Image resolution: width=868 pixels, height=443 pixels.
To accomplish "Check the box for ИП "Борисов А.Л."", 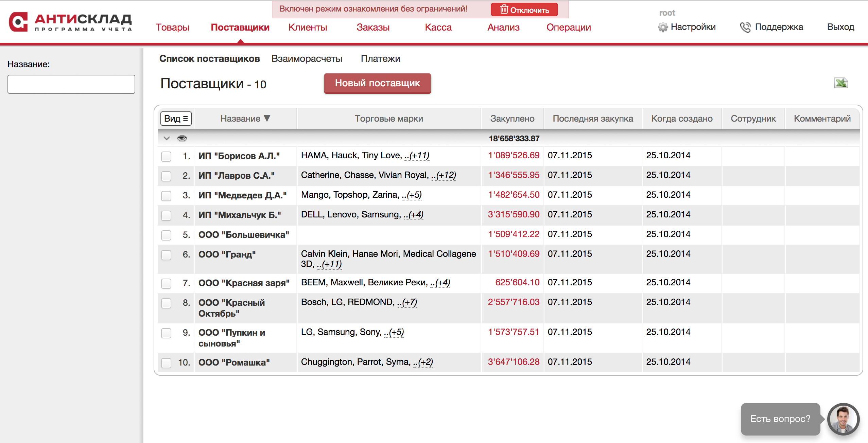I will [166, 156].
